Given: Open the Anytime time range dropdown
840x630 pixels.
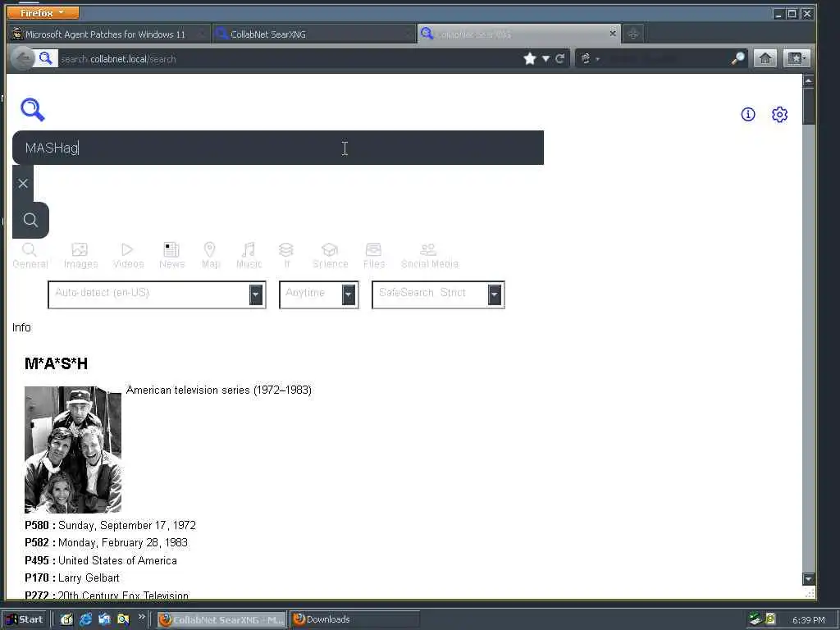Looking at the screenshot, I should tap(319, 294).
